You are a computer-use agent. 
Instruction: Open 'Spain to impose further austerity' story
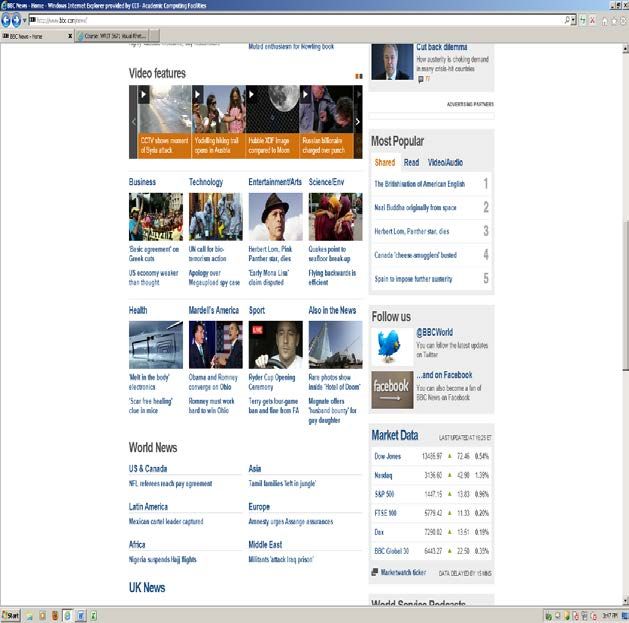(x=413, y=279)
